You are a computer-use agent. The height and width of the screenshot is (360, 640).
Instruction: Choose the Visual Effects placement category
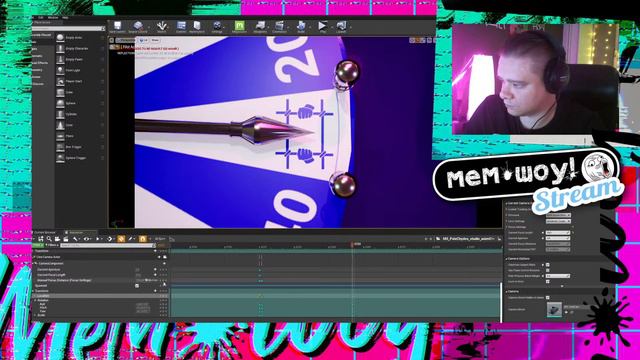(x=40, y=63)
